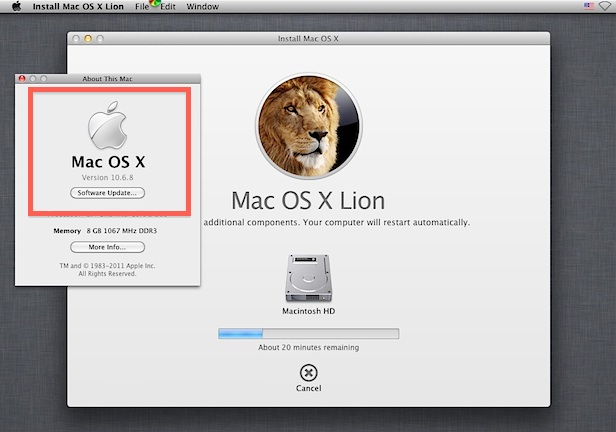Click the Software Update button
The width and height of the screenshot is (616, 432).
(107, 193)
